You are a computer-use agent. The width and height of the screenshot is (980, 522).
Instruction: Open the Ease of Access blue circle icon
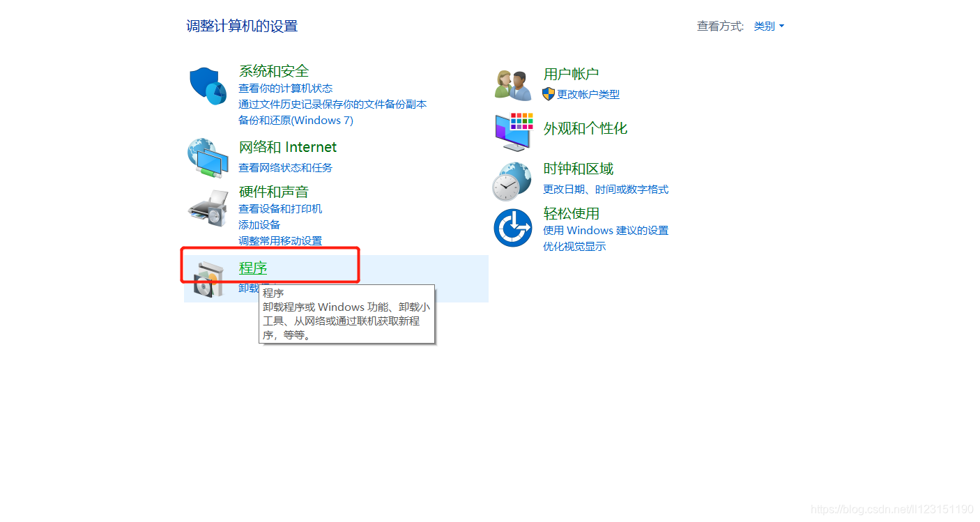click(513, 227)
